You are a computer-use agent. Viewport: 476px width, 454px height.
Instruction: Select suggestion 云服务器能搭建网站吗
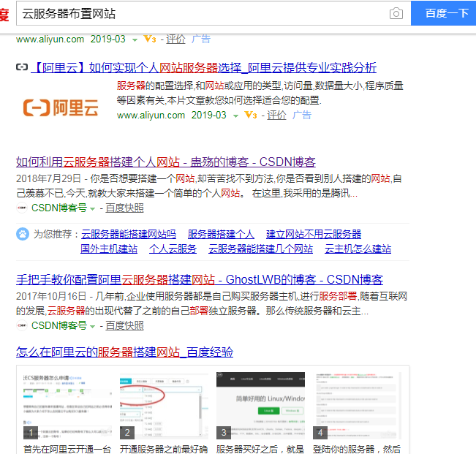click(129, 234)
